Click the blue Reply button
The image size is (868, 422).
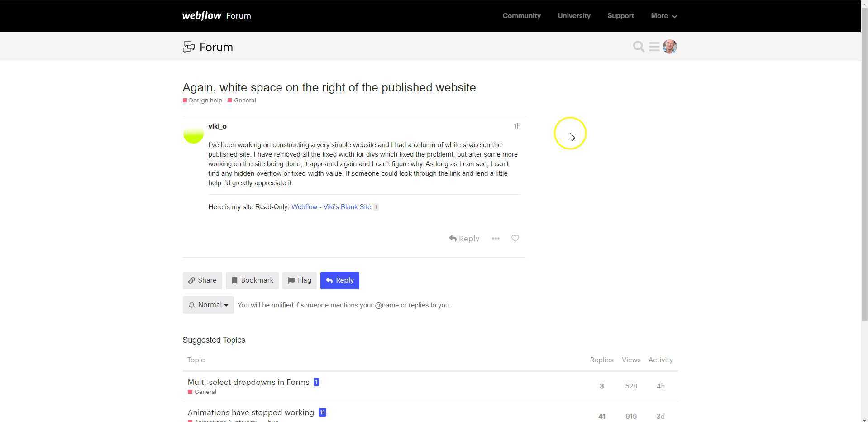pos(340,280)
